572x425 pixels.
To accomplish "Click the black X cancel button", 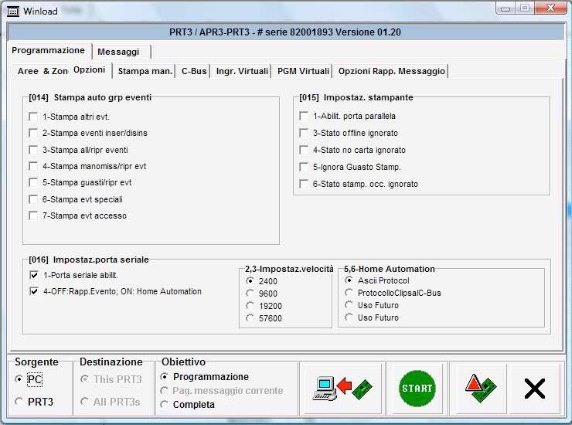I will pyautogui.click(x=534, y=388).
